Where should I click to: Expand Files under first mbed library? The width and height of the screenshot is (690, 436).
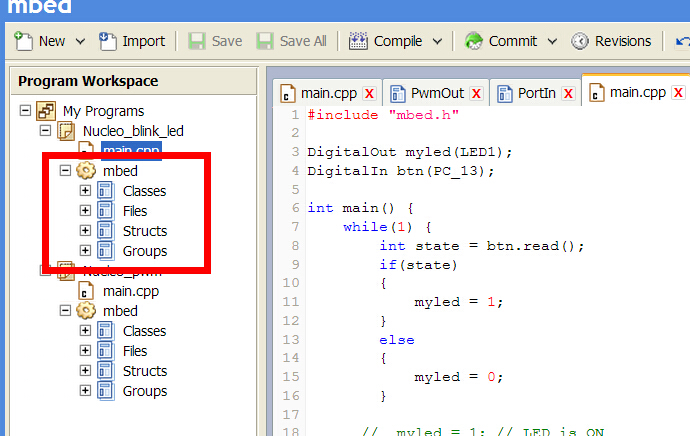pos(85,210)
